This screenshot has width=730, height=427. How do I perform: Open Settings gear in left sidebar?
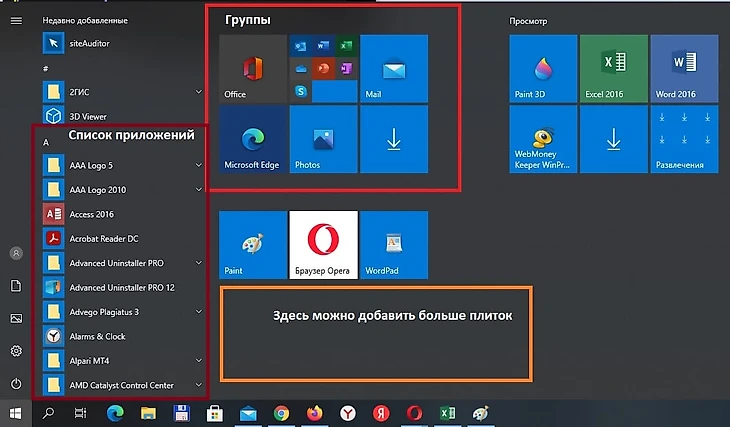[x=16, y=351]
